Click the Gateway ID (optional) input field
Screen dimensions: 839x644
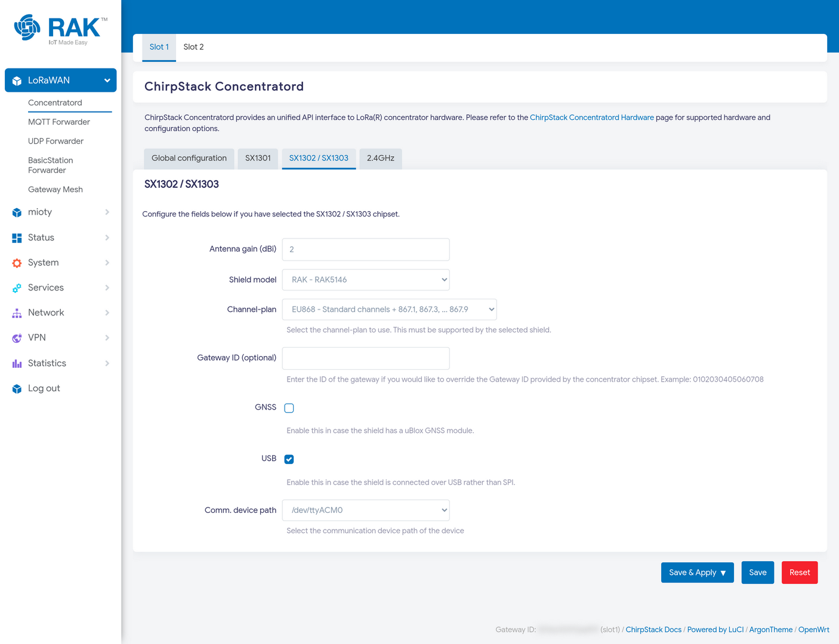coord(366,358)
